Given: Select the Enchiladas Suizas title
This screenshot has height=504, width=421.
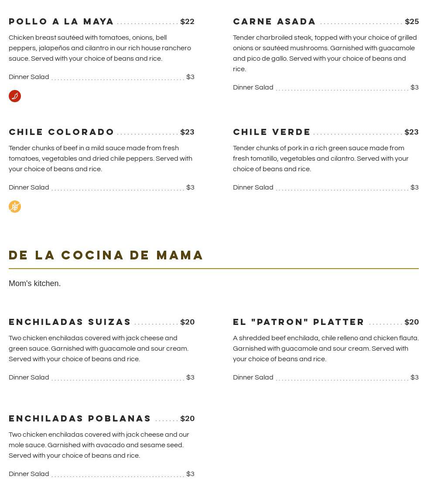Looking at the screenshot, I should coord(70,322).
